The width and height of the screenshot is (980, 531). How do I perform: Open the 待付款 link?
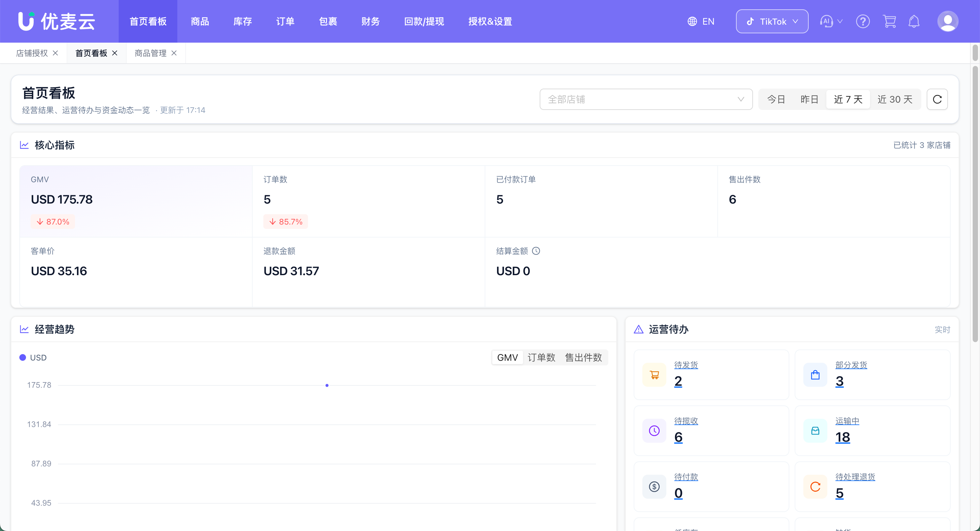(686, 477)
